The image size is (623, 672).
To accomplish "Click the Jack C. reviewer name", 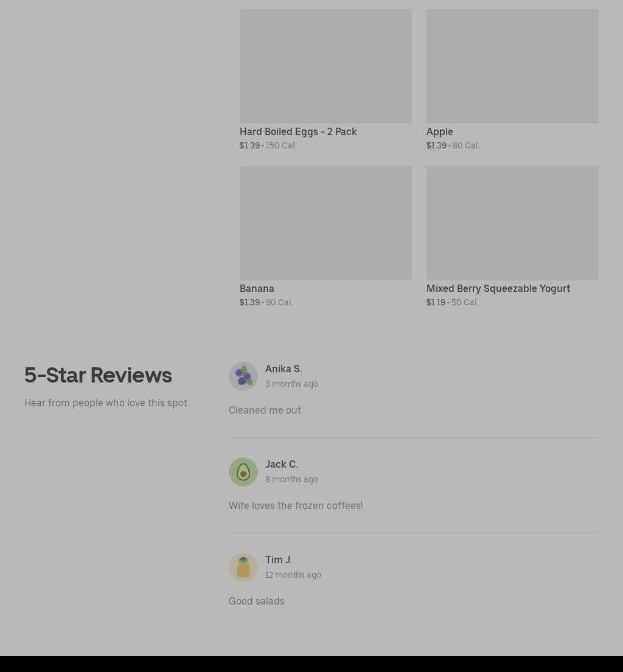I will point(281,465).
